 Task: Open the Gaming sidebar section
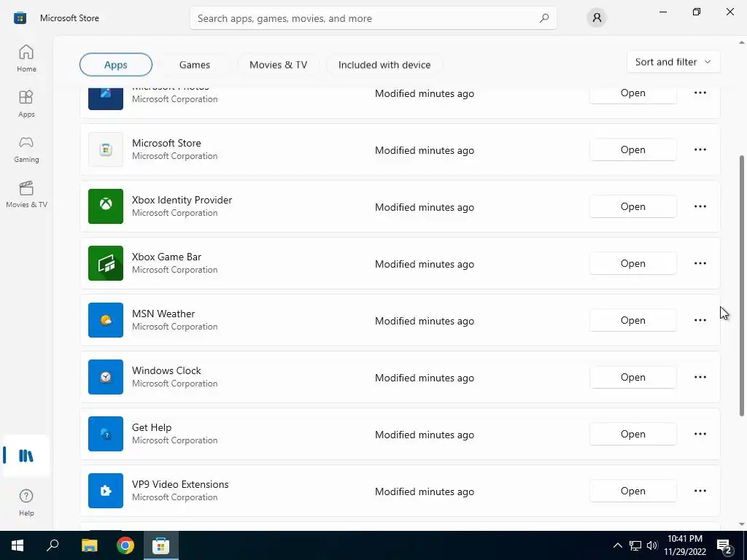[26, 149]
